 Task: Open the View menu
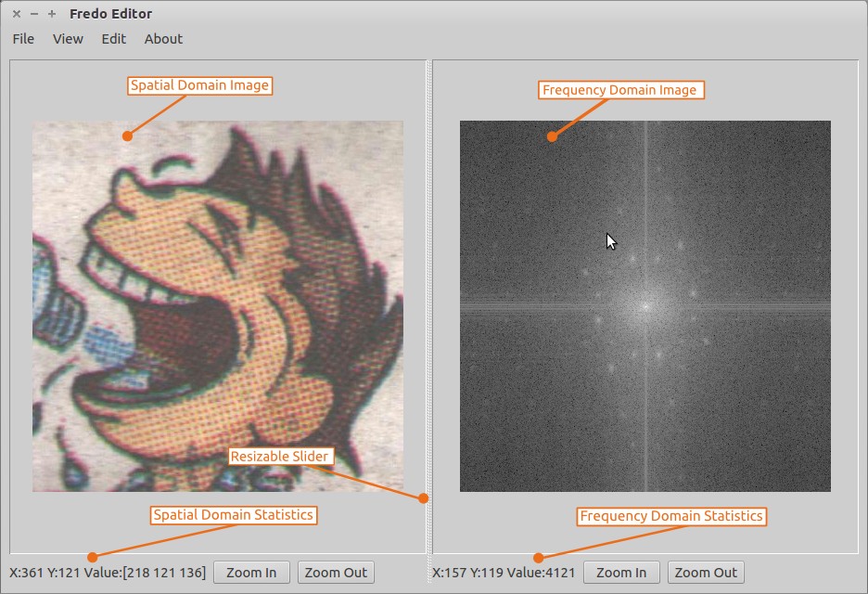point(67,39)
